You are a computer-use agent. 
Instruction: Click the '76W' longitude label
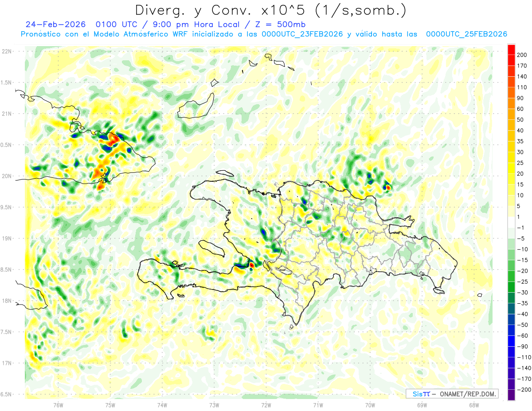[58, 405]
